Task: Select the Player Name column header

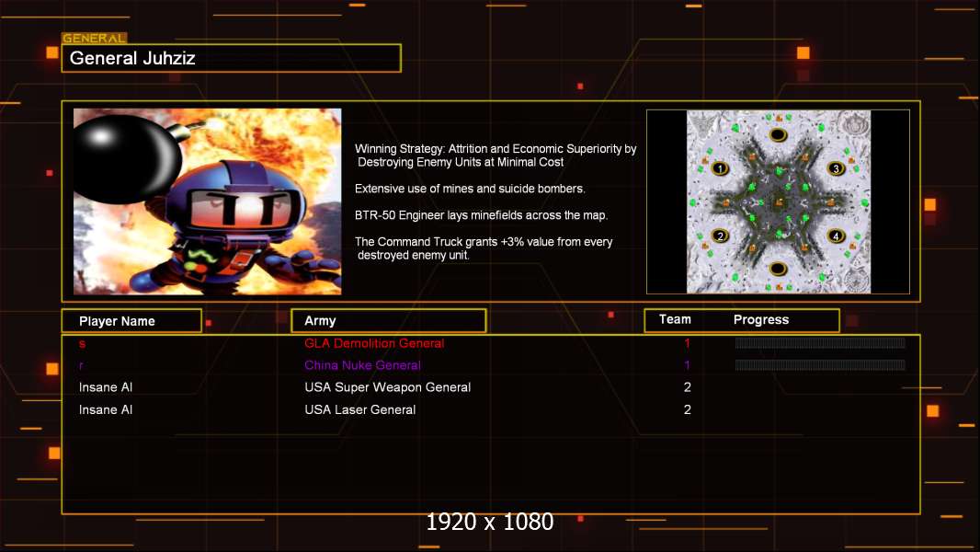Action: coord(131,321)
